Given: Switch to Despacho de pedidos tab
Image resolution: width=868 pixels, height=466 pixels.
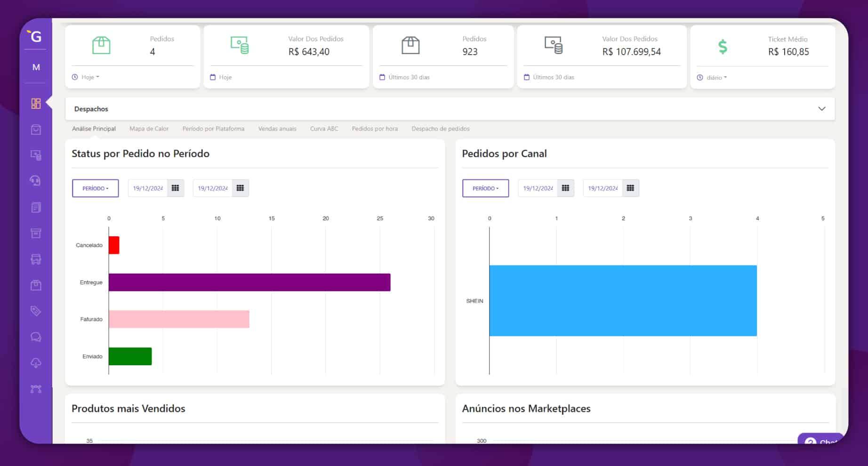Looking at the screenshot, I should pos(441,129).
